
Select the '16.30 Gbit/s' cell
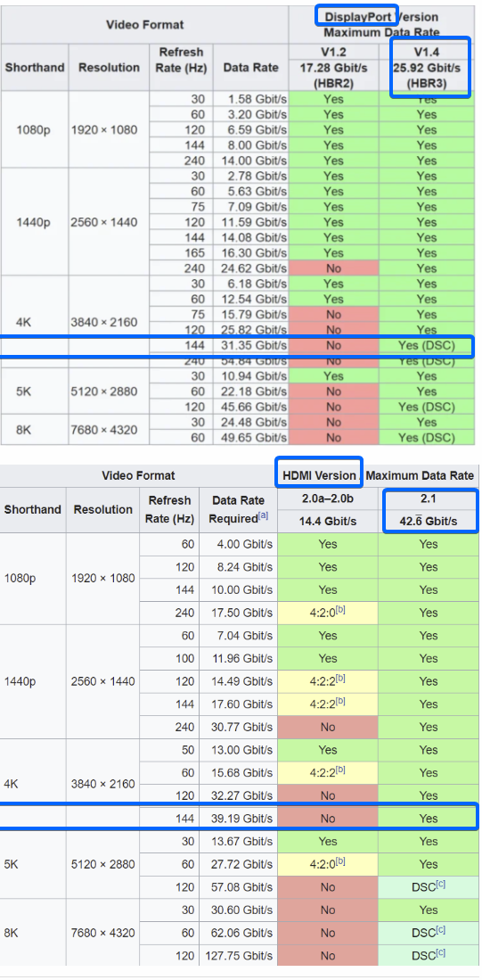pos(250,252)
